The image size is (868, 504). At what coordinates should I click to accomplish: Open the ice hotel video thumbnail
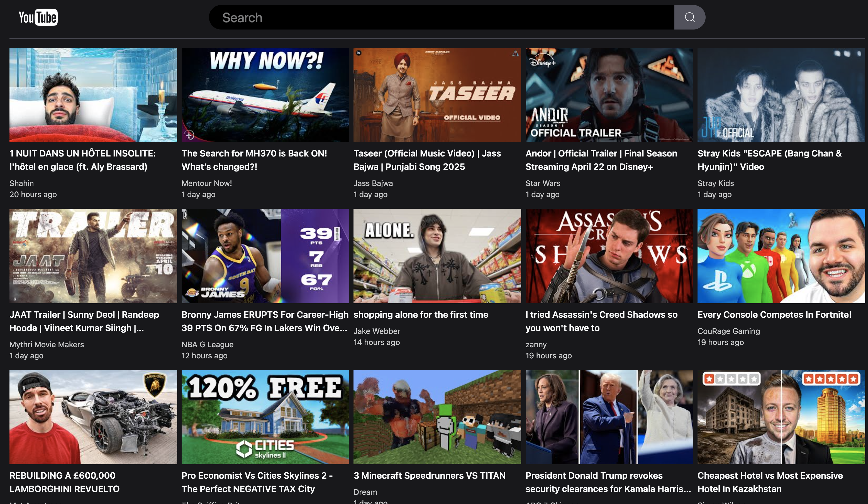(x=93, y=95)
